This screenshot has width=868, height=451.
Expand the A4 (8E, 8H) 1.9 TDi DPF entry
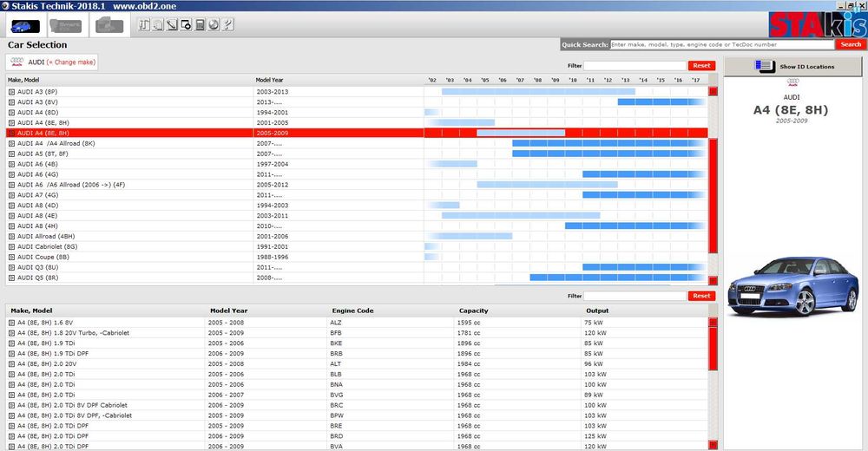[x=11, y=354]
